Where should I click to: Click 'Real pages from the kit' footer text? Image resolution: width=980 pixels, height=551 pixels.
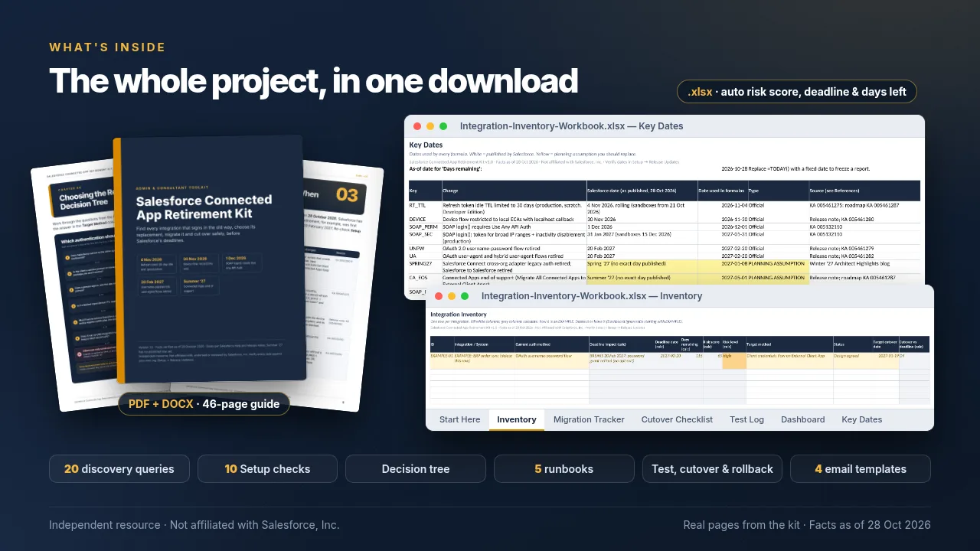[807, 525]
